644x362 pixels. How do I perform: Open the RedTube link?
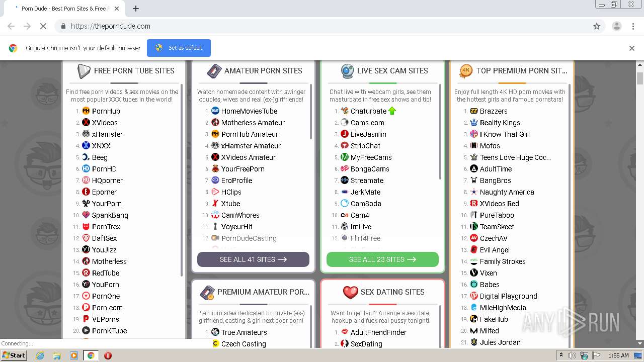(106, 273)
